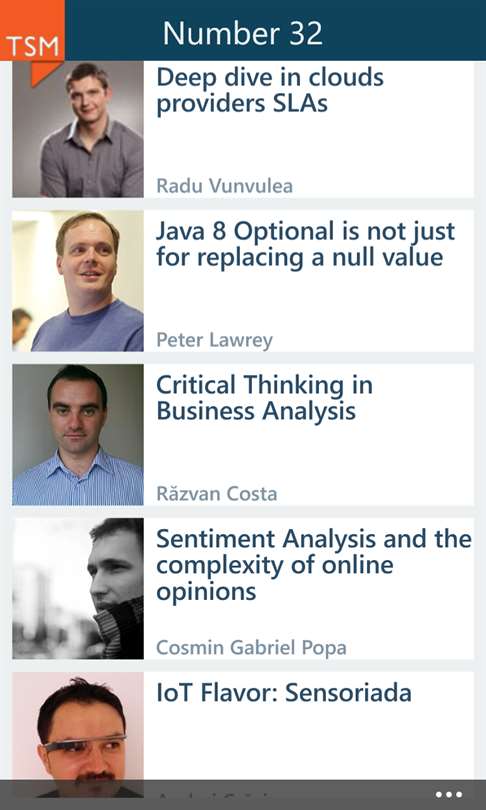The height and width of the screenshot is (810, 486).
Task: Open Răzvan Costa's portrait thumbnail
Action: pos(78,434)
